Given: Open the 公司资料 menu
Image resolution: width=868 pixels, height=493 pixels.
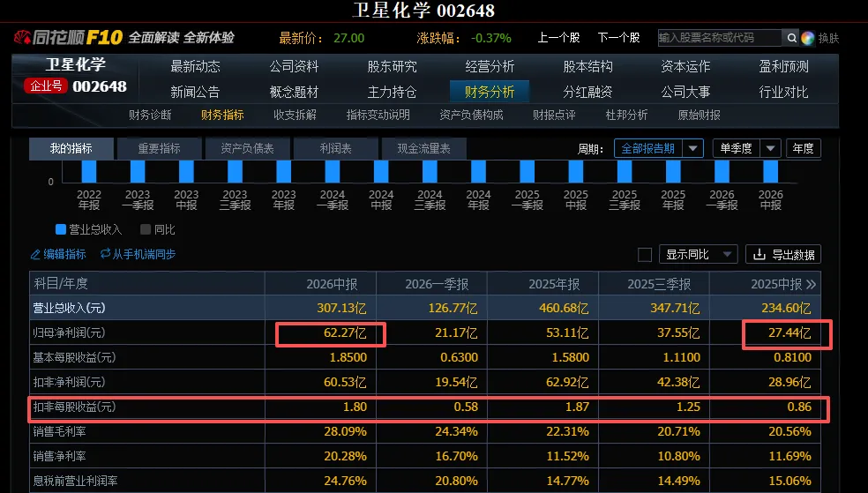Looking at the screenshot, I should pos(294,66).
